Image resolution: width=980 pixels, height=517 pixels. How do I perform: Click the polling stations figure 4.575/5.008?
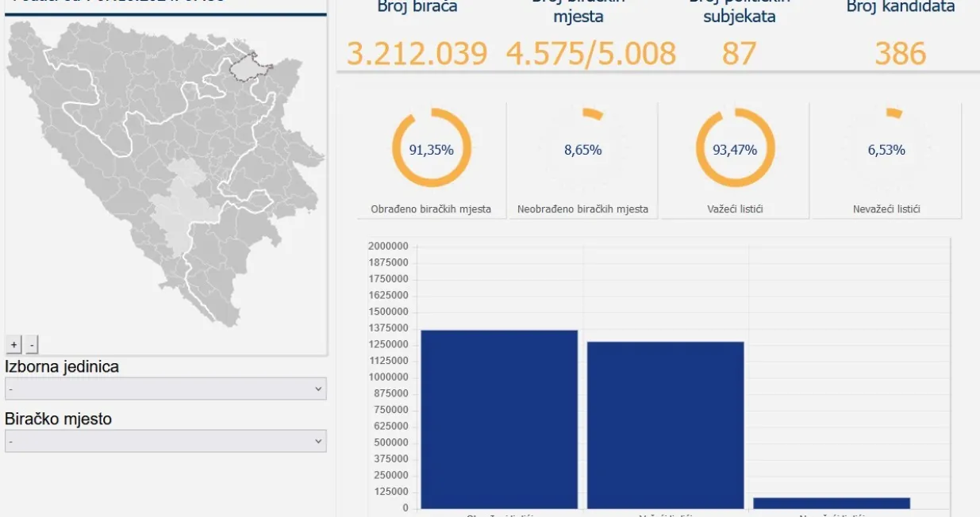coord(590,53)
